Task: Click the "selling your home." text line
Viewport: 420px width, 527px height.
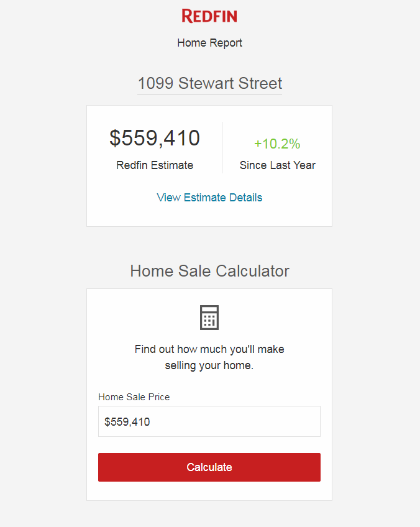Action: tap(209, 365)
